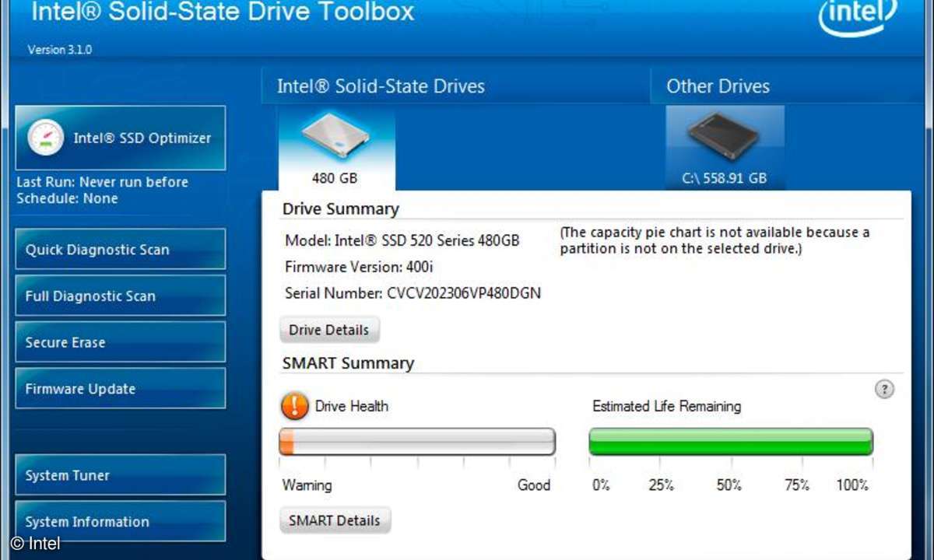The height and width of the screenshot is (560, 934).
Task: Click the SMART Summary heading
Action: (348, 363)
